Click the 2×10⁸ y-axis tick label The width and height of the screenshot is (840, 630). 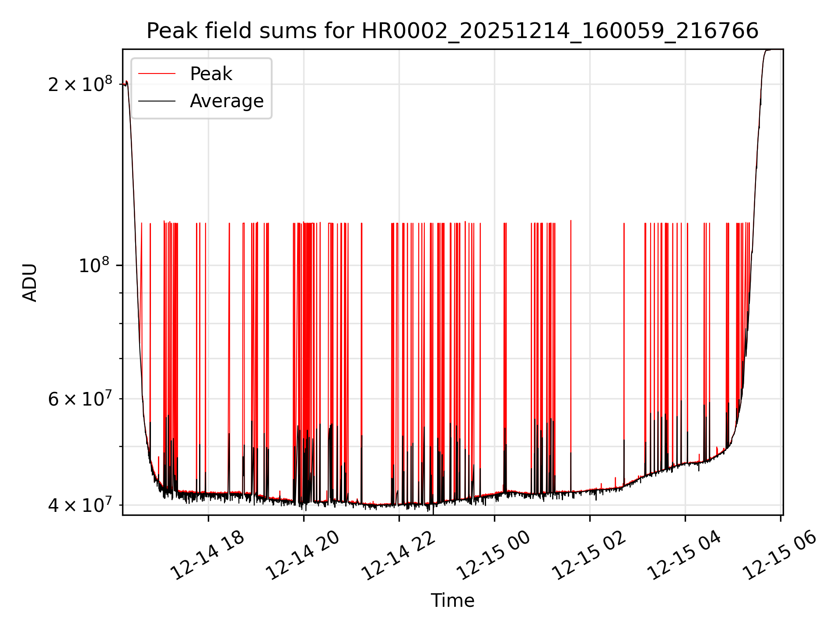[x=80, y=84]
